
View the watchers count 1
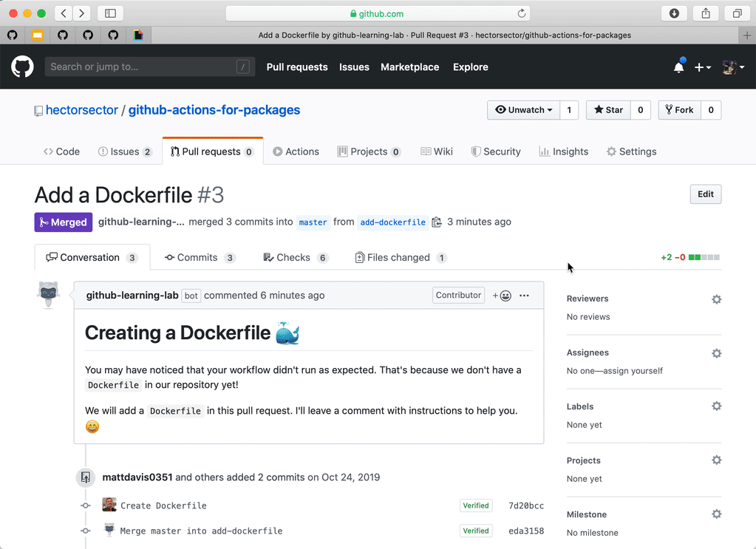569,110
